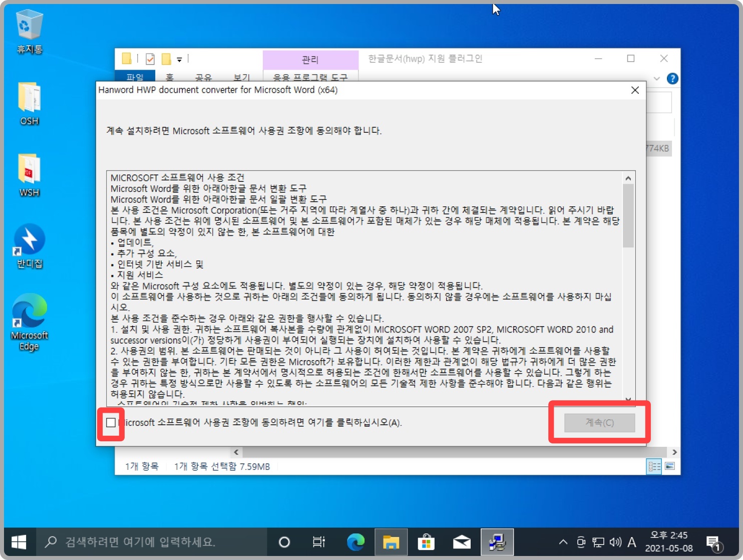Expand hidden icons in the system tray
Image resolution: width=743 pixels, height=560 pixels.
point(563,542)
